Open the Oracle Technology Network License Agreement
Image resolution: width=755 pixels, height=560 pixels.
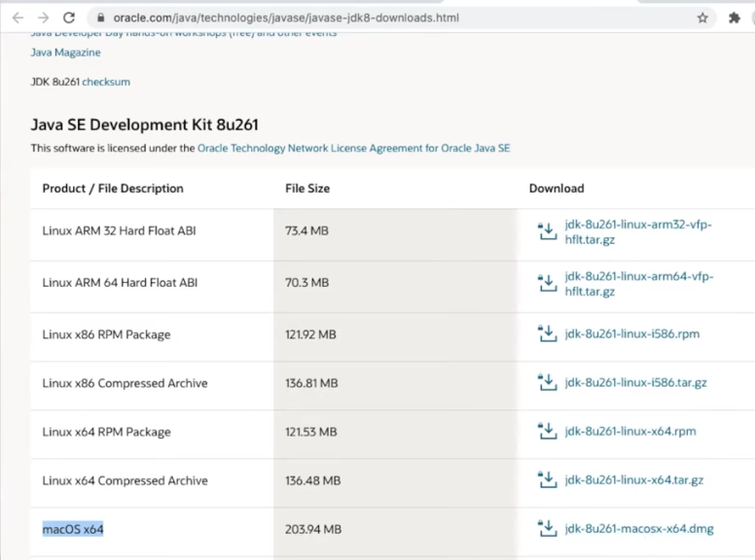pos(353,148)
